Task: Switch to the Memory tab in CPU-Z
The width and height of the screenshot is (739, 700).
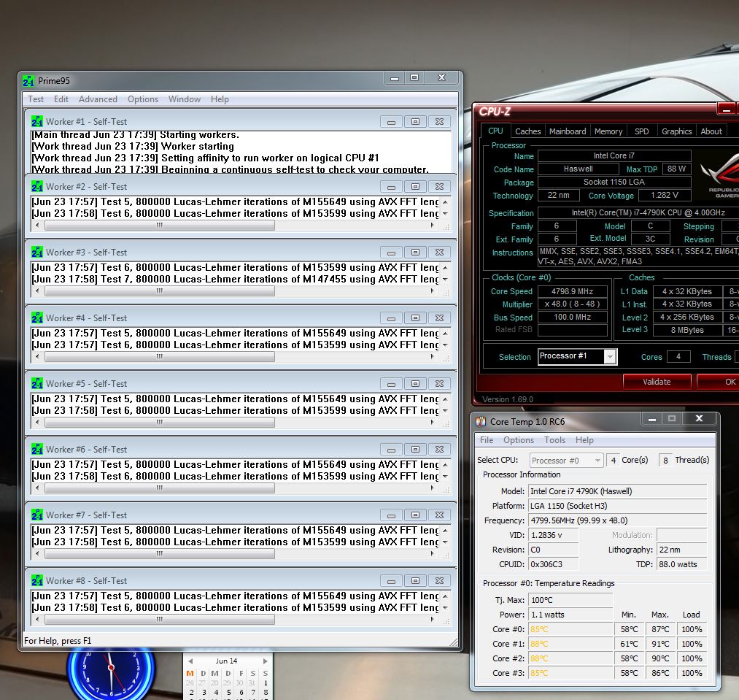Action: 608,131
